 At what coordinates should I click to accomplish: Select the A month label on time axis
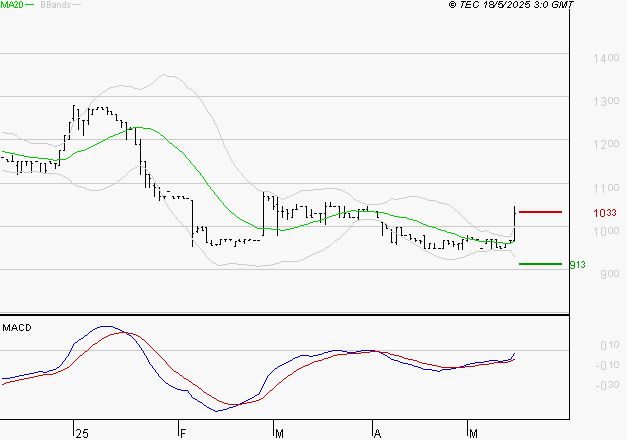click(377, 432)
